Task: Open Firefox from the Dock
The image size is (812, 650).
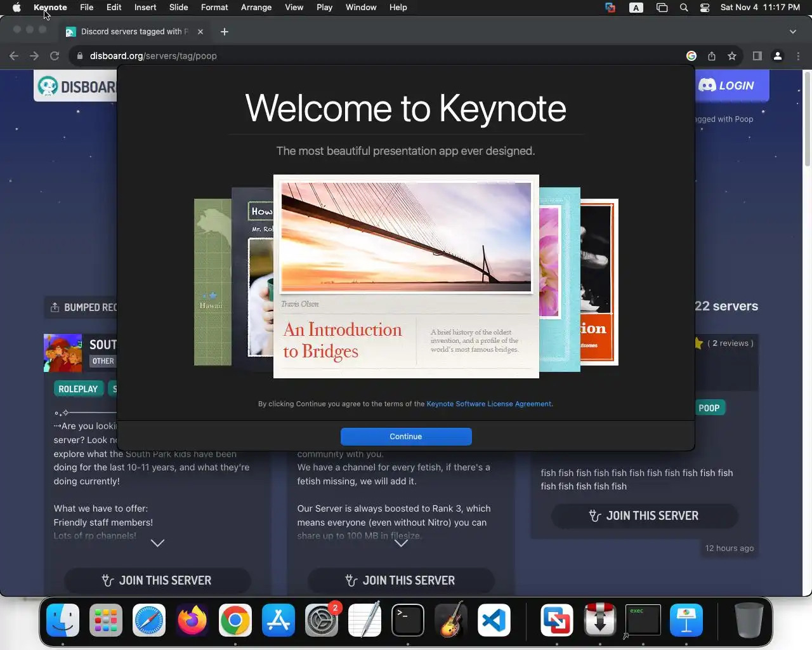Action: point(192,620)
